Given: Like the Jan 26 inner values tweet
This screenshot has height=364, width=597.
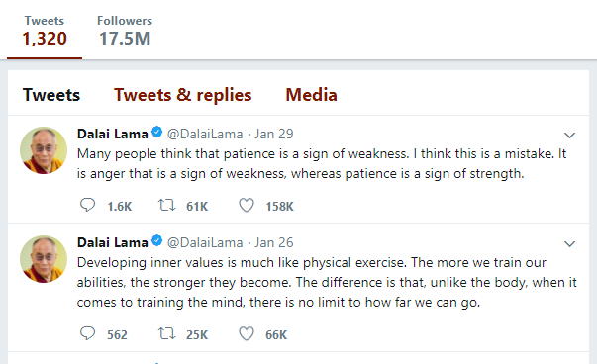Looking at the screenshot, I should (x=247, y=334).
